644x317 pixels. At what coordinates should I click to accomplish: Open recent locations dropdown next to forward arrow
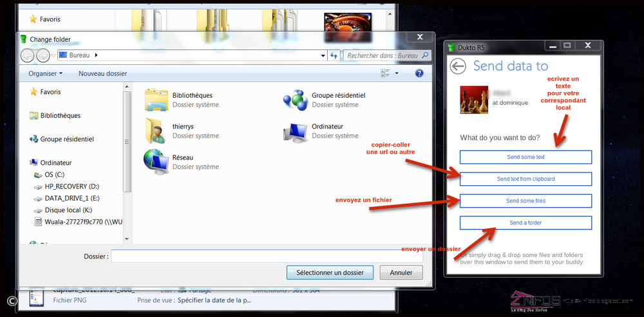[x=53, y=55]
